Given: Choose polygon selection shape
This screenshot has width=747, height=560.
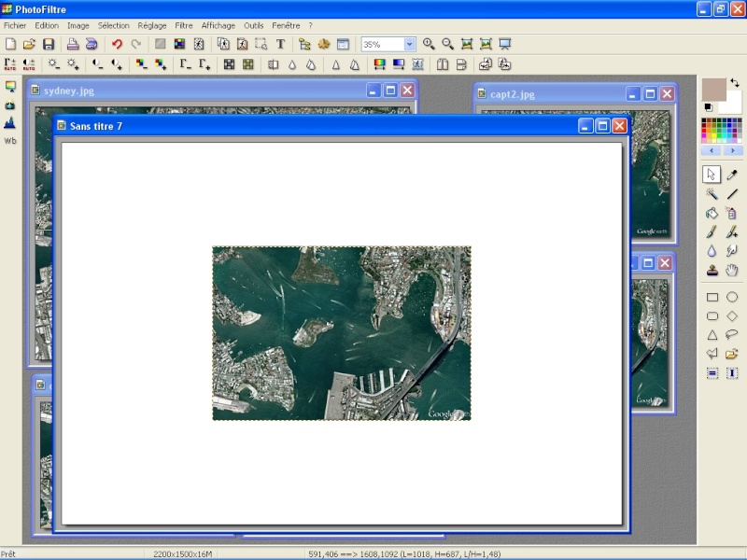Looking at the screenshot, I should point(712,354).
